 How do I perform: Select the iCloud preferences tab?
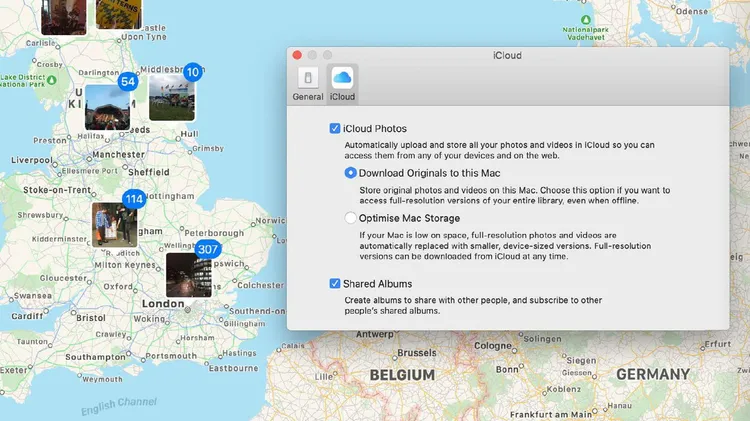tap(342, 84)
